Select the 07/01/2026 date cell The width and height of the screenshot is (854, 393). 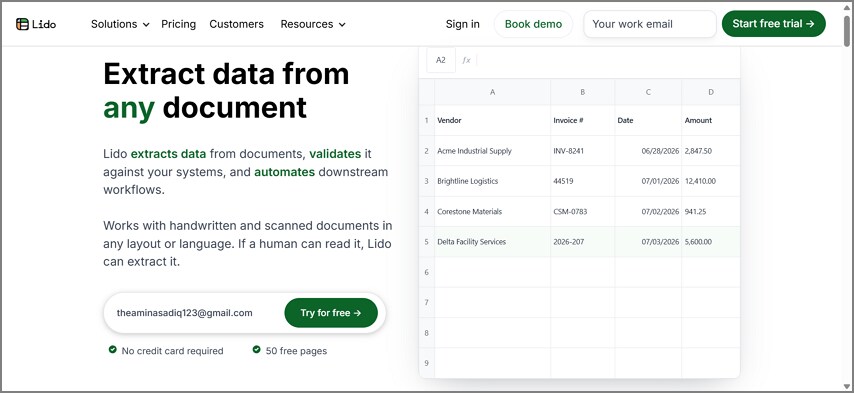coord(648,181)
